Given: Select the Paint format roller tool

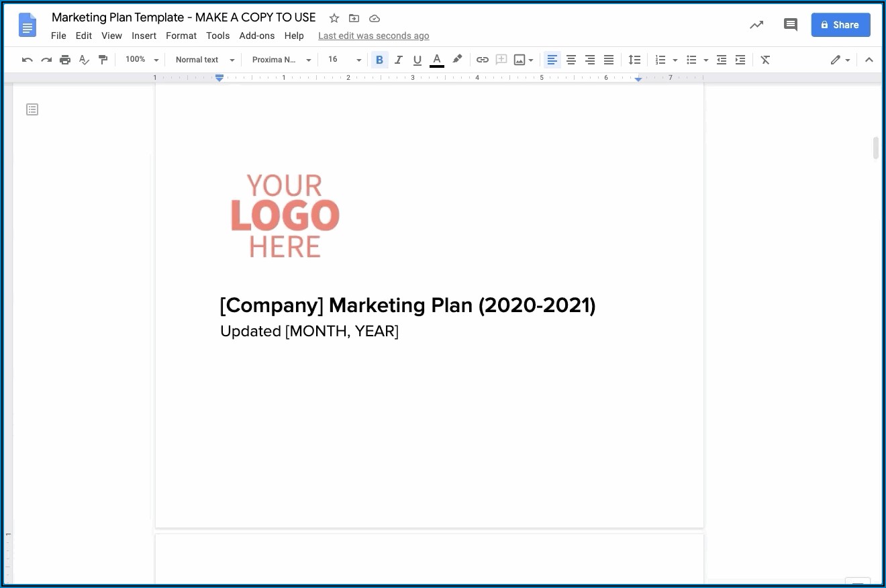Looking at the screenshot, I should [103, 60].
